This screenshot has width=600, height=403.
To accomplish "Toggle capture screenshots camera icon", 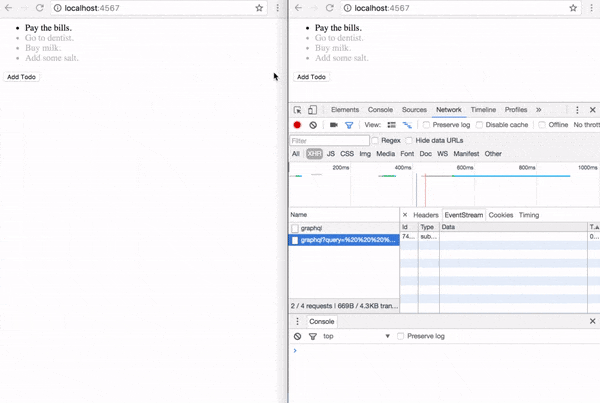I will [x=334, y=125].
